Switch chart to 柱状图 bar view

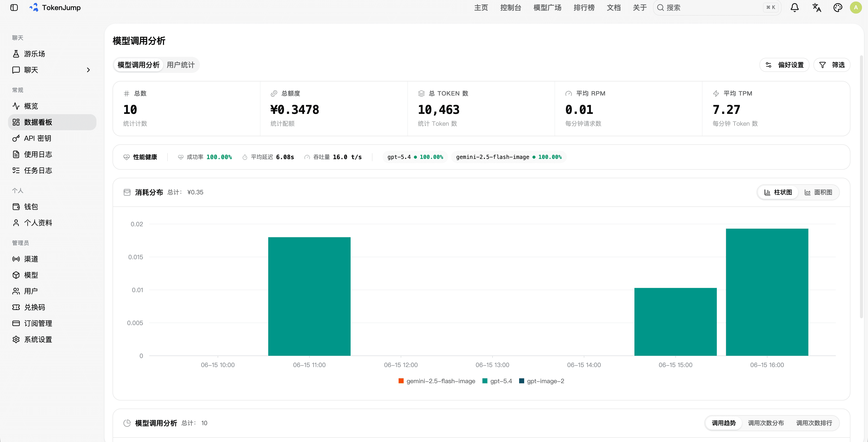tap(778, 192)
